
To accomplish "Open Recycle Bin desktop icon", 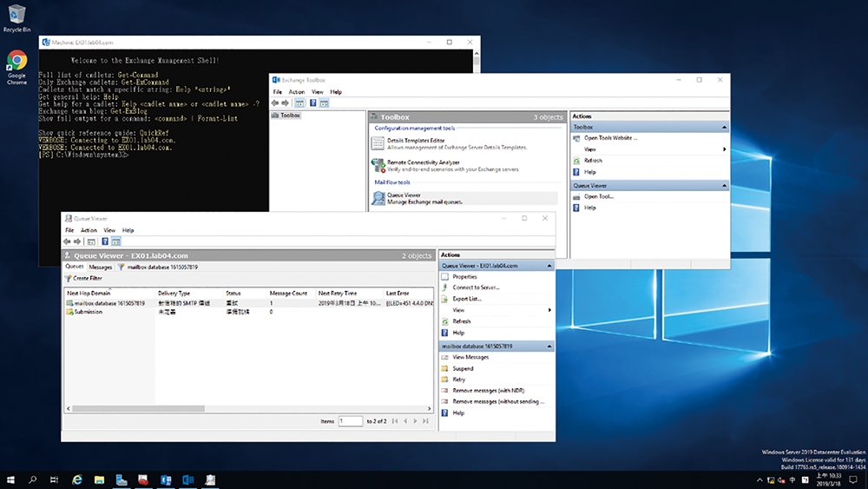I will [16, 18].
